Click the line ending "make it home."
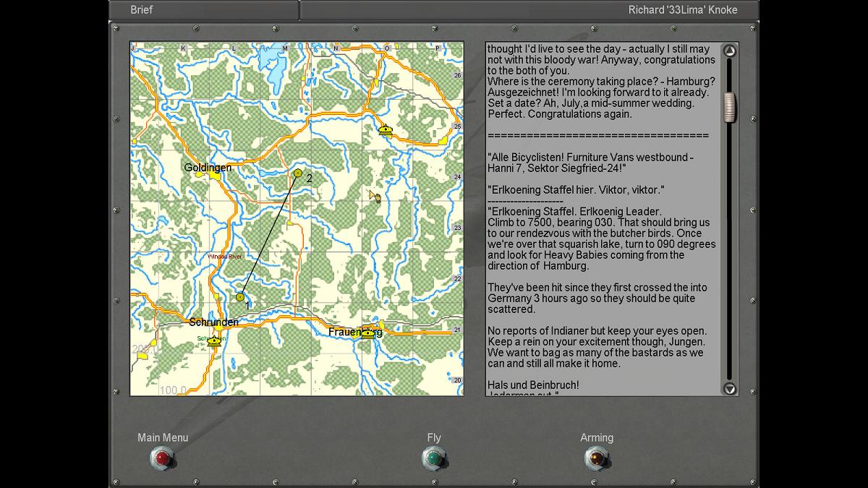The width and height of the screenshot is (868, 488). coord(553,363)
